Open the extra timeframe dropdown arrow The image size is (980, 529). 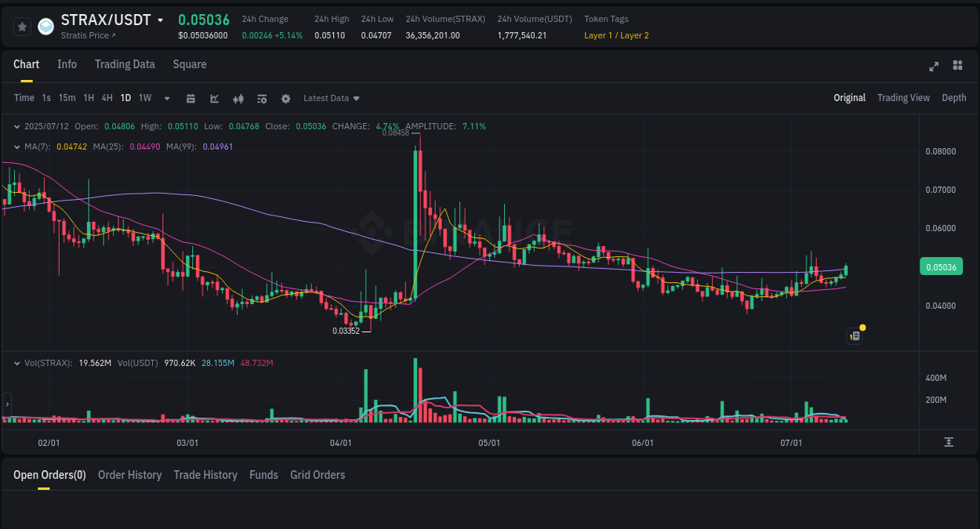pyautogui.click(x=165, y=98)
